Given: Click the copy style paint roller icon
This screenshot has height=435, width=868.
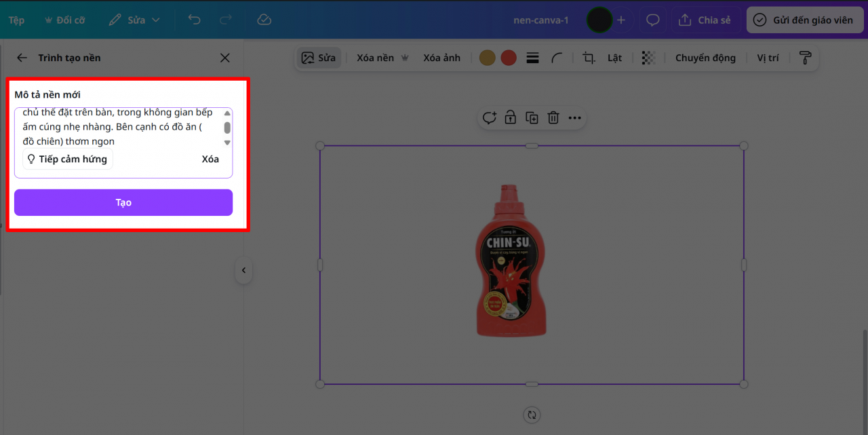Looking at the screenshot, I should coord(805,58).
